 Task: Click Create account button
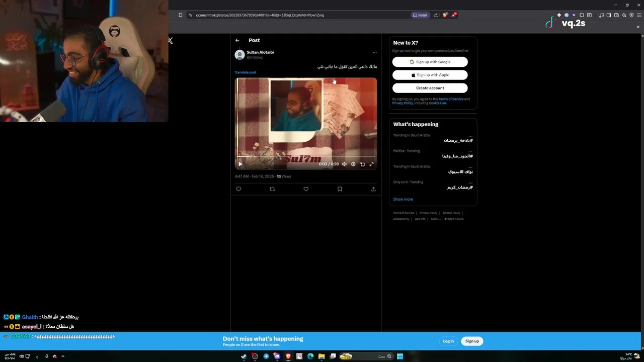point(430,88)
